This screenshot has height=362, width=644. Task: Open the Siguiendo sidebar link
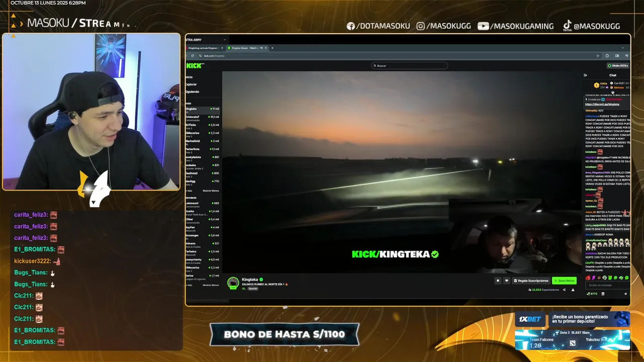pos(192,92)
